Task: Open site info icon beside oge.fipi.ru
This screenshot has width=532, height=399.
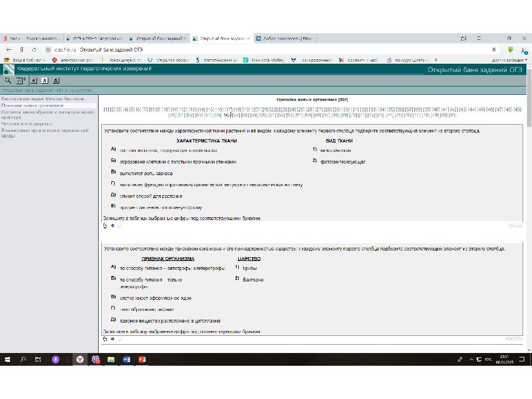Action: [48, 49]
